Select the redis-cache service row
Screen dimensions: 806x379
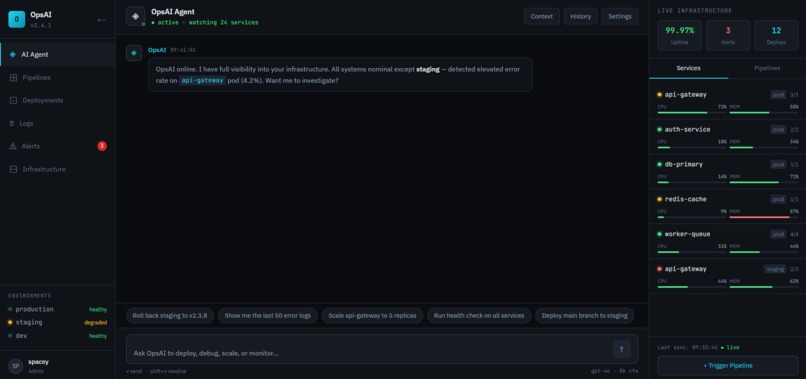[727, 206]
